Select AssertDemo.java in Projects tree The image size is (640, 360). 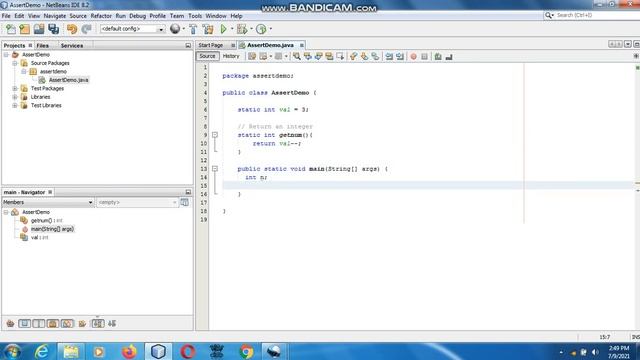coord(68,80)
